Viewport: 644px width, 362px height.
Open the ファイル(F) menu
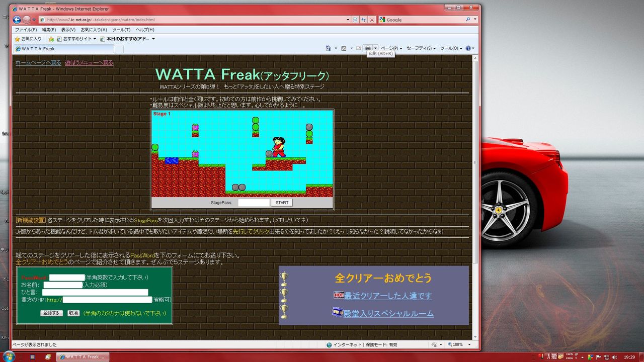click(x=26, y=30)
